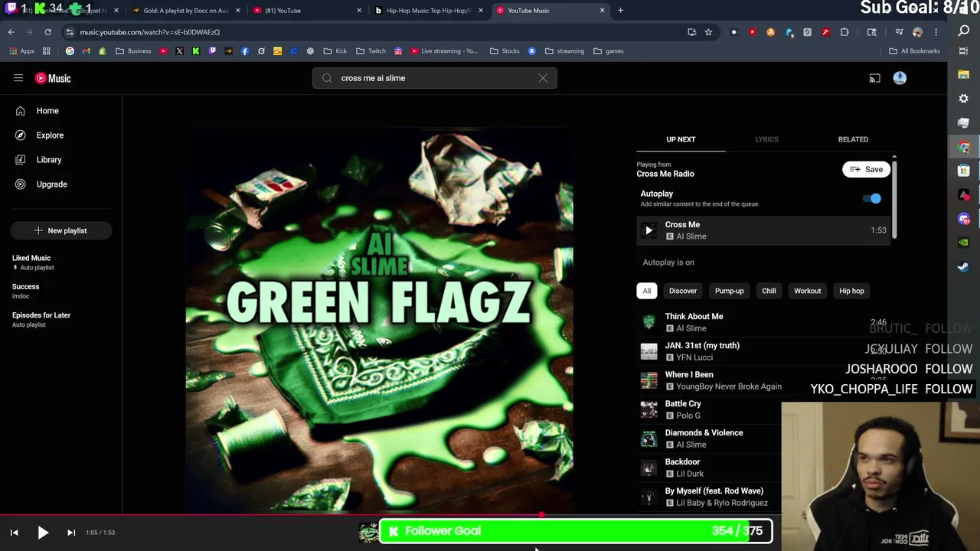Open the Stocks bookmarks folder
Screen dimensions: 980x551
pos(505,51)
